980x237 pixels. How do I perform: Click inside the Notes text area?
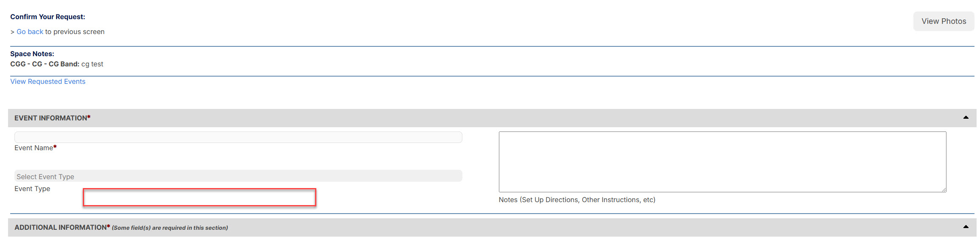pos(722,162)
